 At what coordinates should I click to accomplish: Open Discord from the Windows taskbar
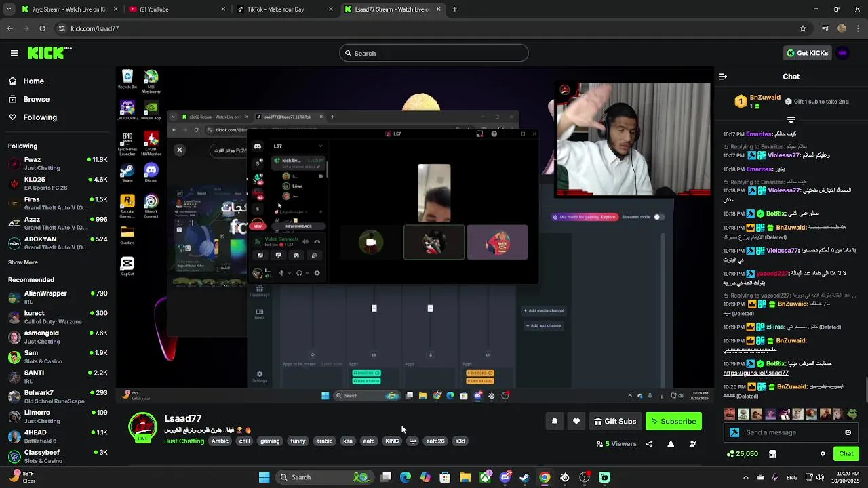[x=505, y=477]
